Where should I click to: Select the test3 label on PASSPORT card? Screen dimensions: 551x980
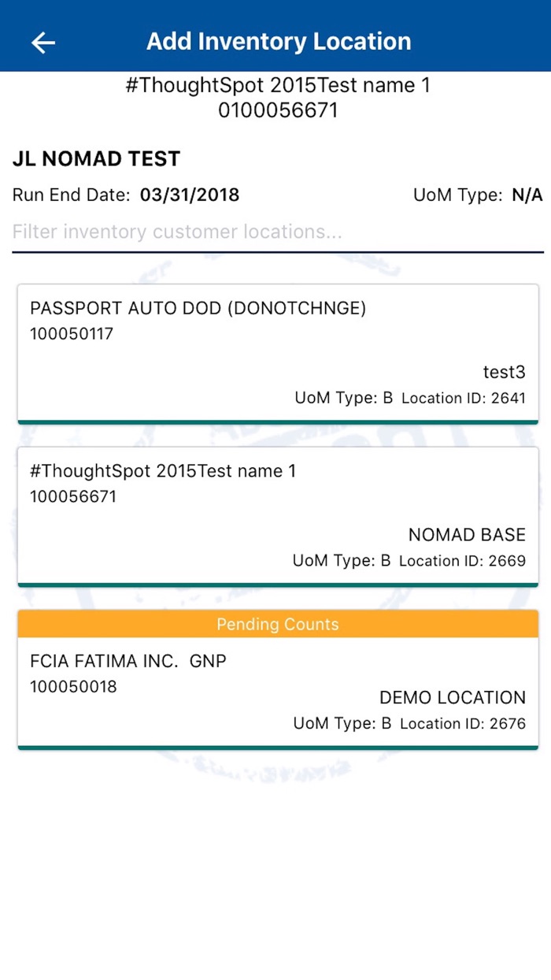pos(504,372)
